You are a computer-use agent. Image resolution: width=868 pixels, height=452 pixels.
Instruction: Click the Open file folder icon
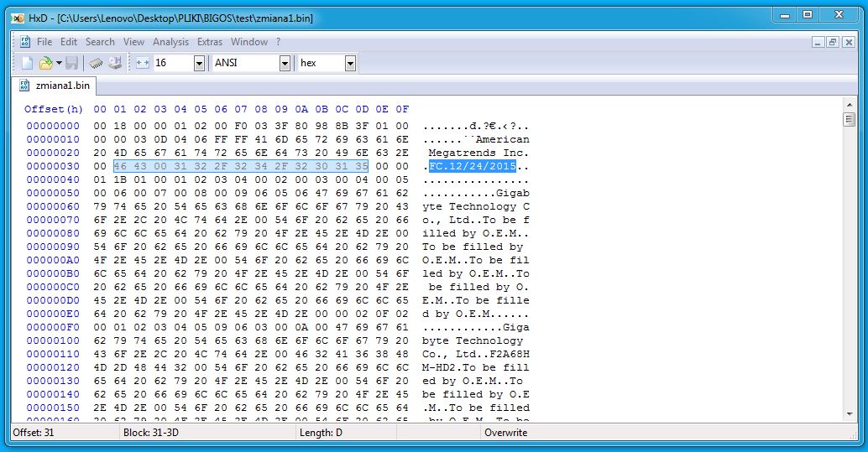[x=45, y=63]
